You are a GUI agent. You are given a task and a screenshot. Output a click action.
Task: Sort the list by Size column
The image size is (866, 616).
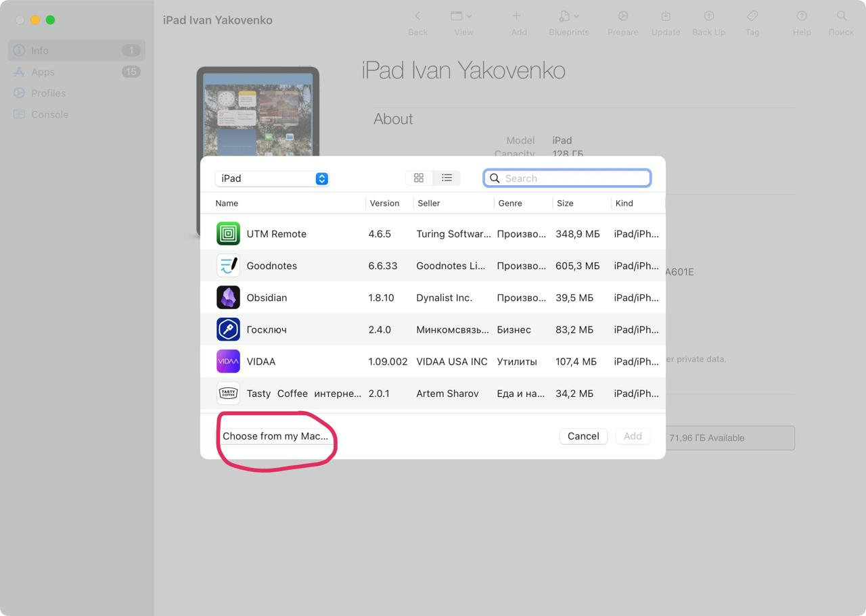tap(565, 203)
